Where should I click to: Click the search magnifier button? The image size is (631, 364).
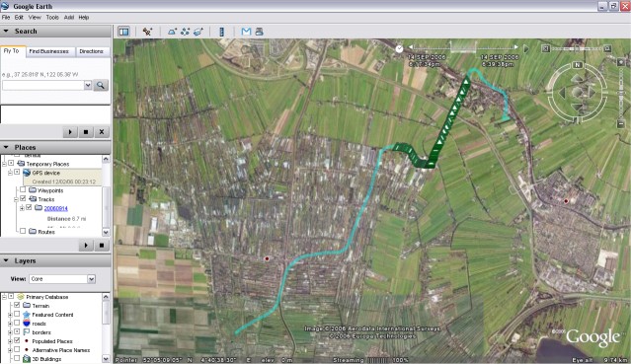[x=101, y=85]
